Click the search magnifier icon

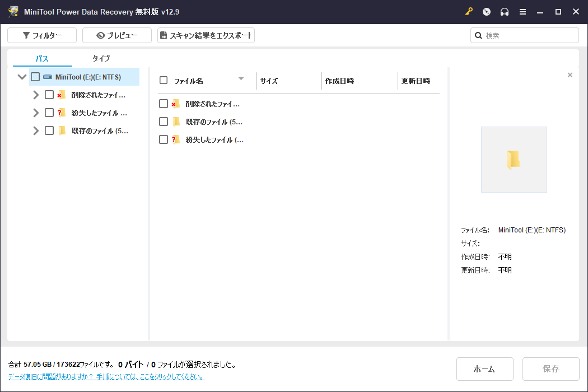(x=478, y=35)
